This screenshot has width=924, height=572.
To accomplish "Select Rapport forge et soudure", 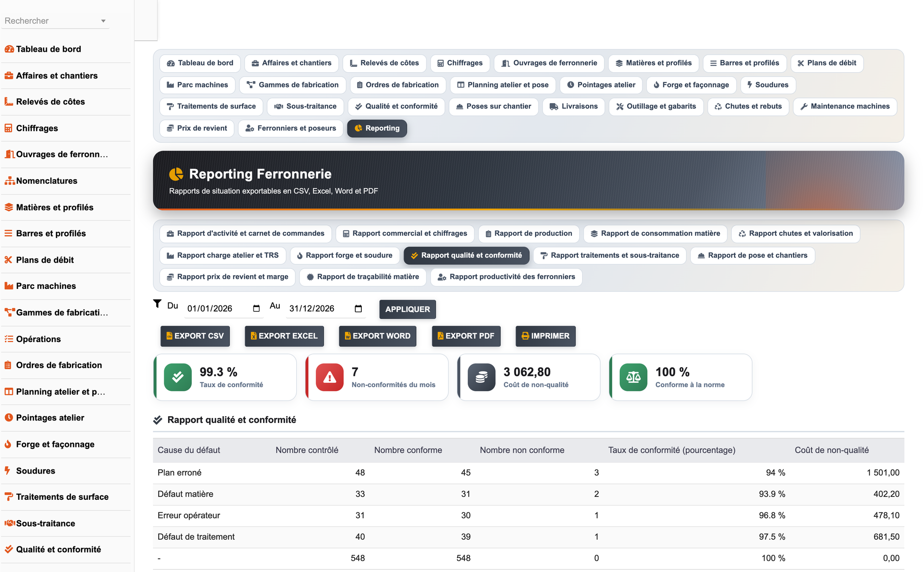I will pyautogui.click(x=345, y=256).
